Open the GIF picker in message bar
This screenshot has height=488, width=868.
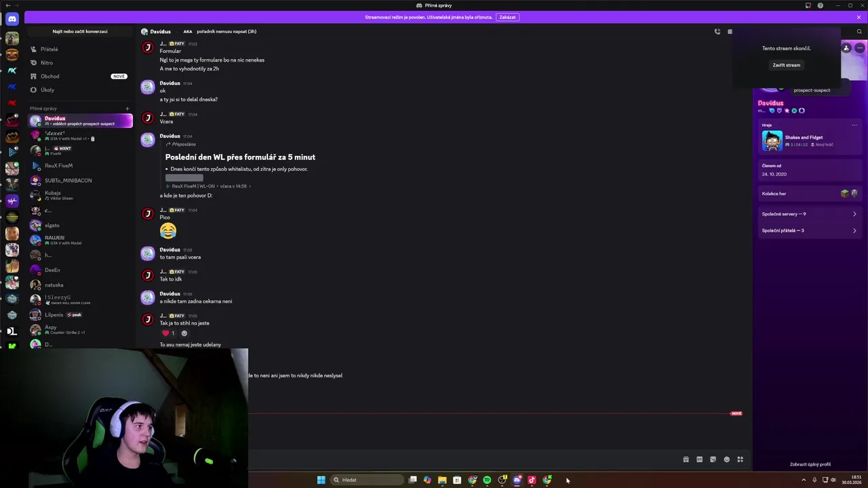699,460
